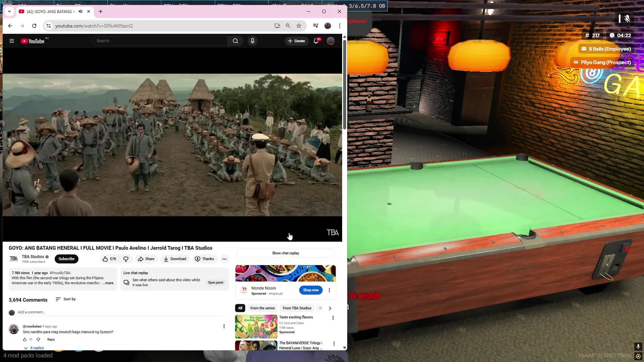Viewport: 644px width, 362px height.
Task: Select the video title text
Action: click(110, 248)
